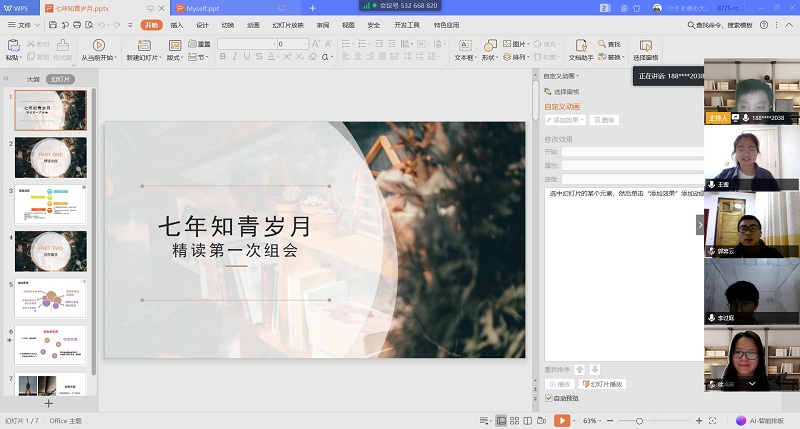Start slideshow from orange status bar play button
Image resolution: width=800 pixels, height=429 pixels.
tap(563, 421)
